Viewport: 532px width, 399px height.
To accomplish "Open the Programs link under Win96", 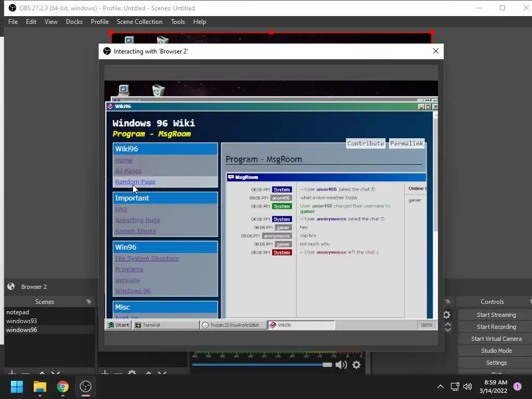I will tap(129, 269).
